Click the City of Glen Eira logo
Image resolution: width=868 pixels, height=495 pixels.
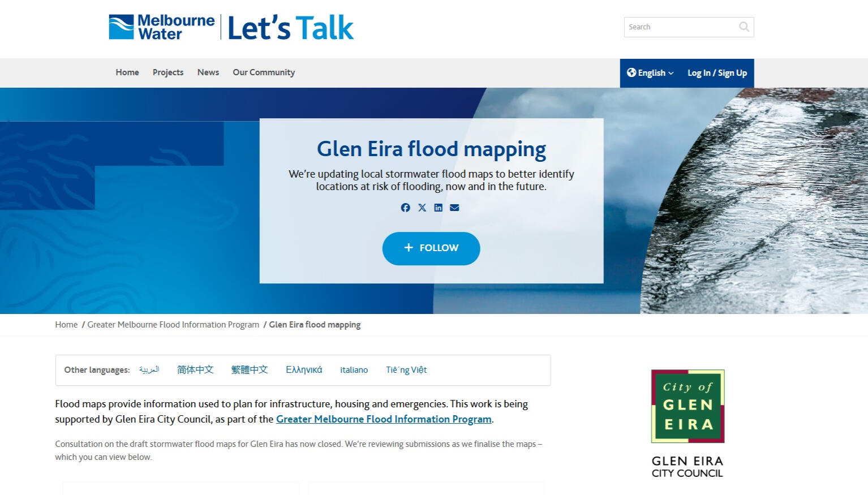tap(687, 406)
